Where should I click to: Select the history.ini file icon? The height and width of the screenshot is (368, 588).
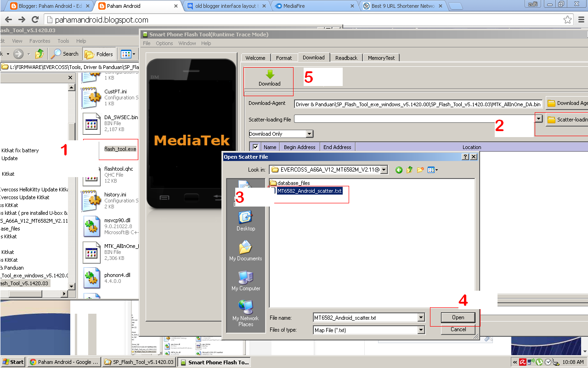(x=91, y=200)
